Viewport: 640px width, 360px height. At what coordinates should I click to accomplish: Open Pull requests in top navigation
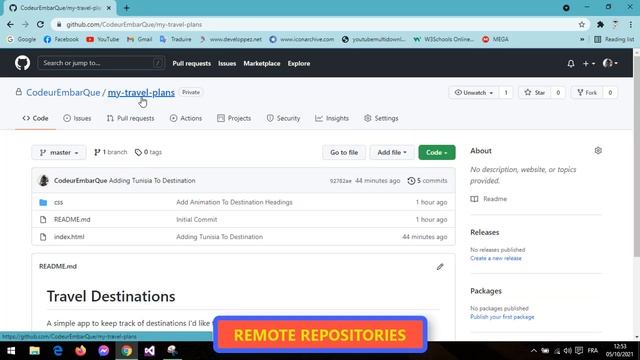(191, 64)
